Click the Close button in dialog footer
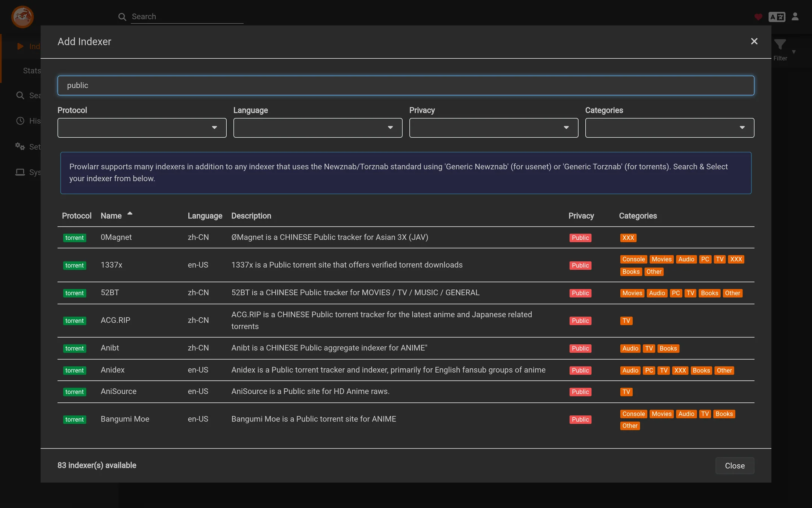The image size is (812, 508). 735,466
